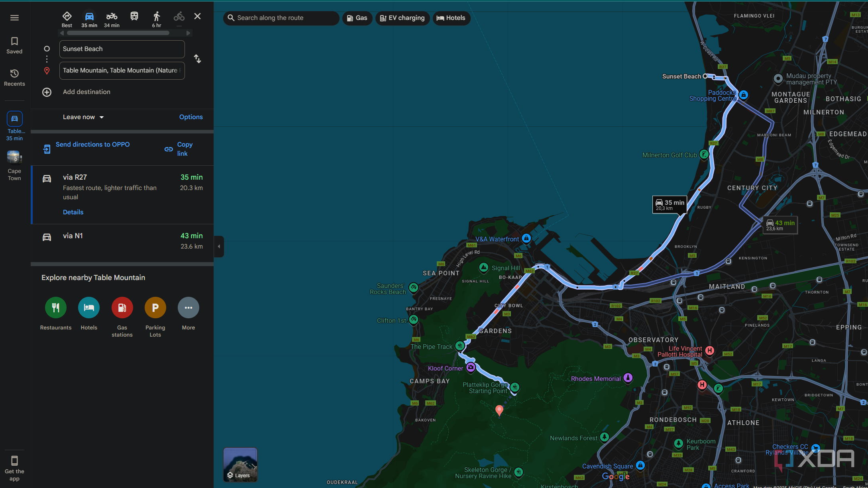Copy link to directions
The height and width of the screenshot is (488, 868).
pyautogui.click(x=179, y=149)
